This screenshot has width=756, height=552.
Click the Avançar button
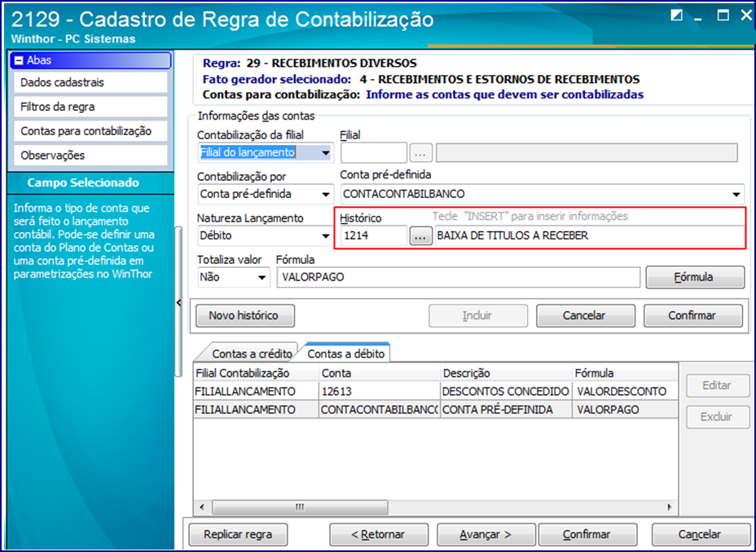[x=486, y=535]
